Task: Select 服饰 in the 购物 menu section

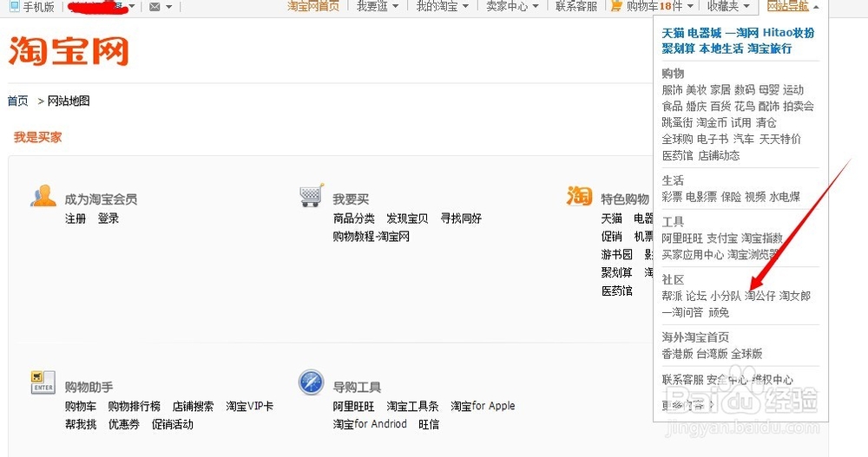Action: click(672, 89)
